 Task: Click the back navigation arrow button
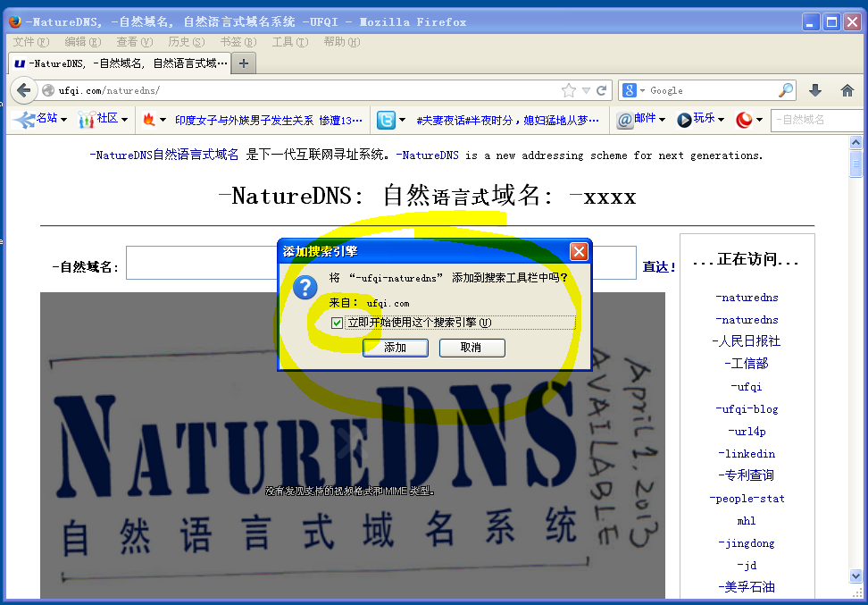[24, 90]
